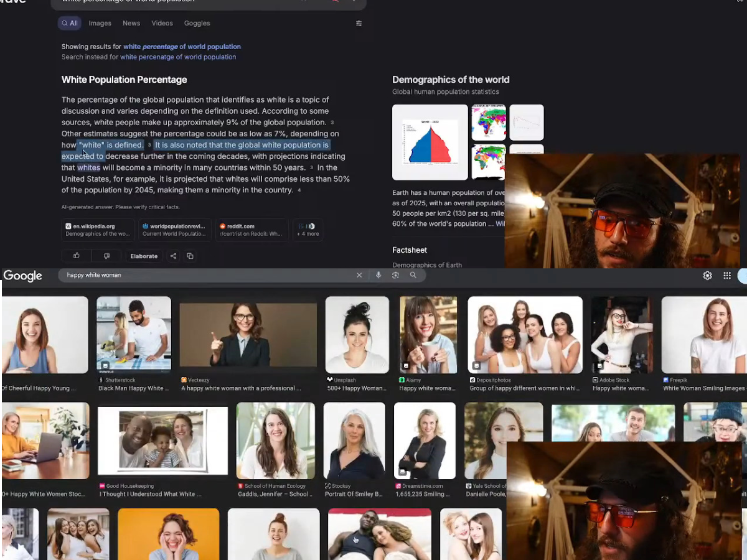Viewport: 747px width, 560px height.
Task: Open the Google apps grid
Action: click(x=727, y=276)
